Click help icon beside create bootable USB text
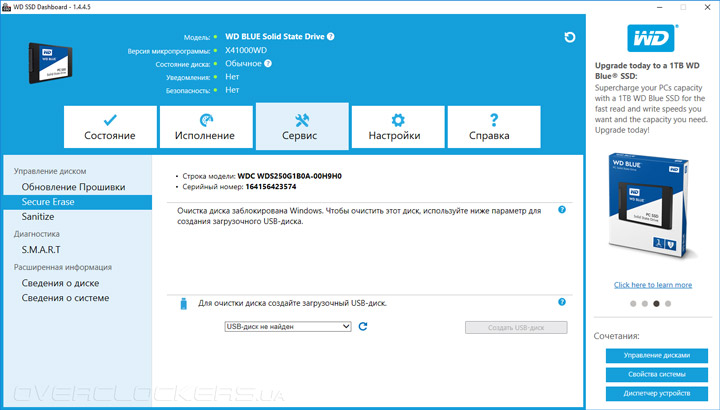The width and height of the screenshot is (720, 410). (x=562, y=302)
